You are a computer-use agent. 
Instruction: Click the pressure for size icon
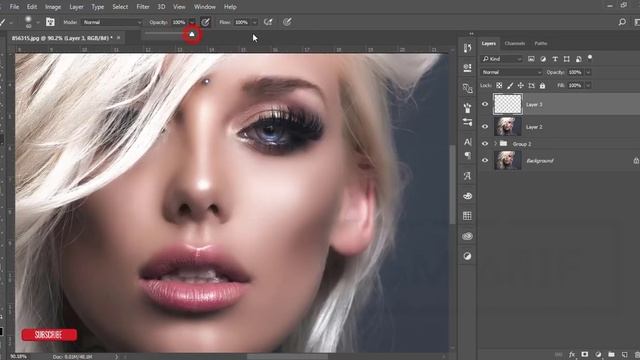287,22
